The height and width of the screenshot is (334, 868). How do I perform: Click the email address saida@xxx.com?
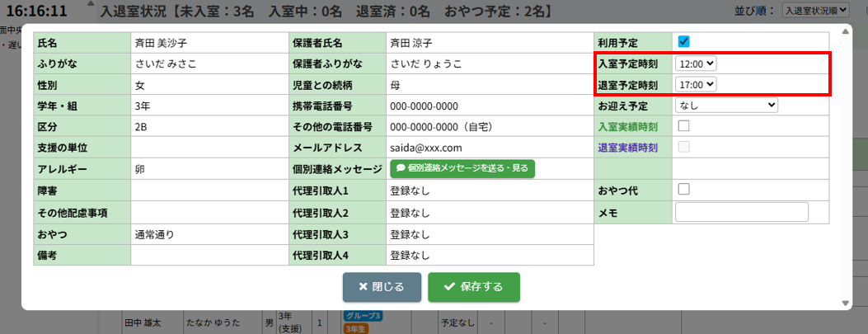(425, 148)
